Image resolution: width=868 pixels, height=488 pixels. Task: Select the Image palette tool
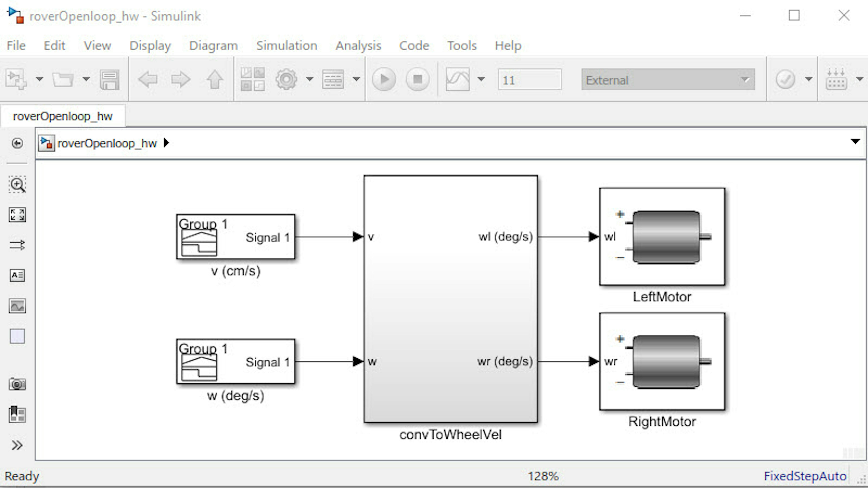point(17,306)
